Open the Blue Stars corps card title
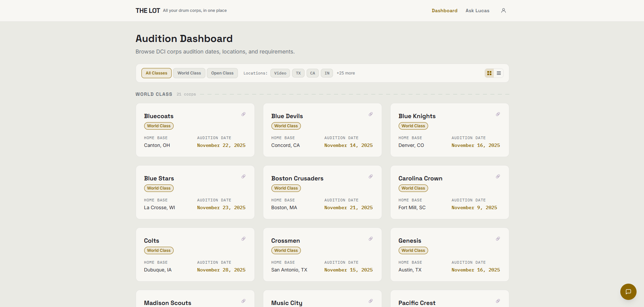 coord(159,178)
